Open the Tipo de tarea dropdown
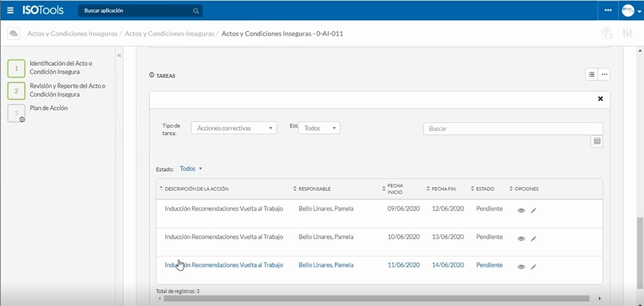Screen dimensions: 644x306 (x=234, y=128)
